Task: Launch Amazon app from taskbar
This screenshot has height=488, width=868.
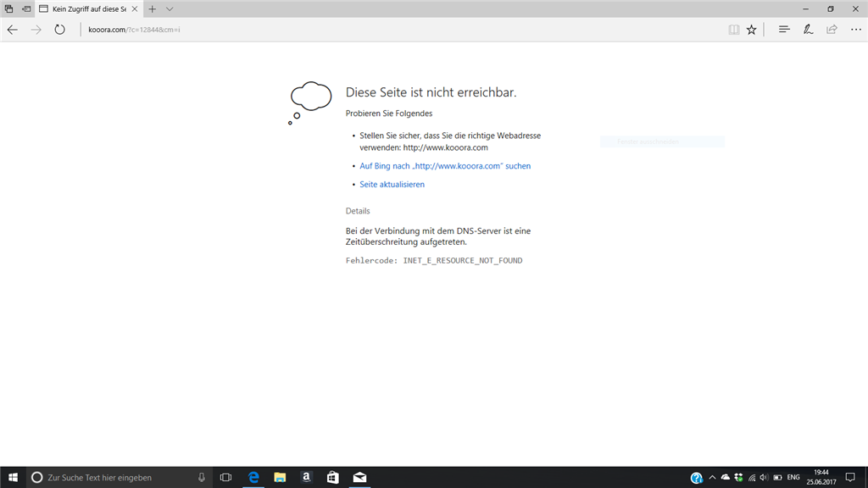Action: 306,478
